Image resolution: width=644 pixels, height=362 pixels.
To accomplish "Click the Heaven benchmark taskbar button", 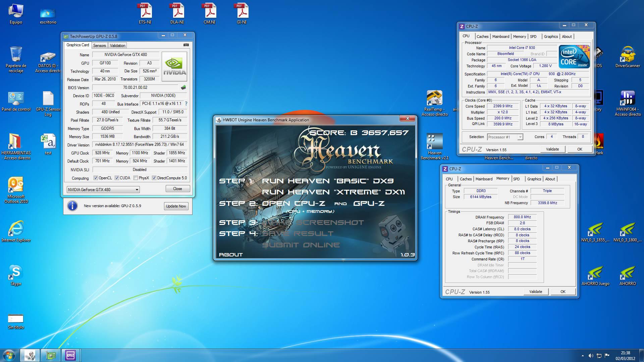I will (30, 355).
